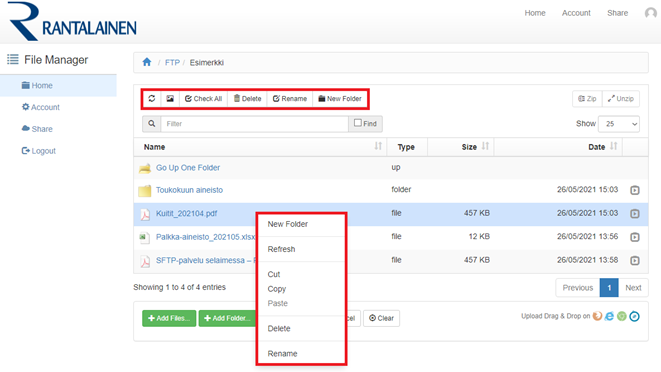Click the Go Up One Folder icon

[x=145, y=168]
